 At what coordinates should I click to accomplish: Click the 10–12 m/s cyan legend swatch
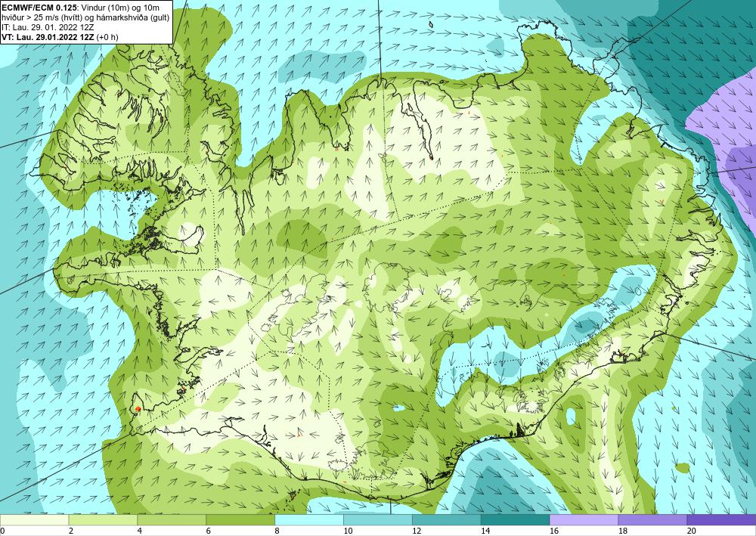[377, 520]
